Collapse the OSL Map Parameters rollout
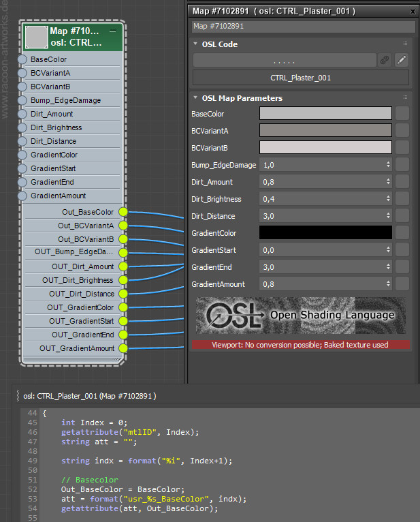Screen dimensions: 420x522 click(x=196, y=98)
